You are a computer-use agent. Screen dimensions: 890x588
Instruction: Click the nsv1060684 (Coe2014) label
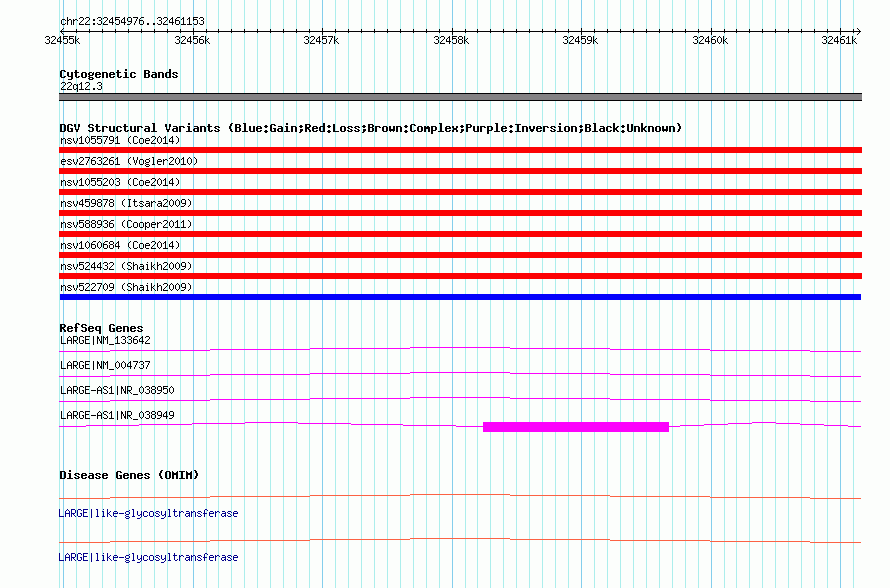120,245
